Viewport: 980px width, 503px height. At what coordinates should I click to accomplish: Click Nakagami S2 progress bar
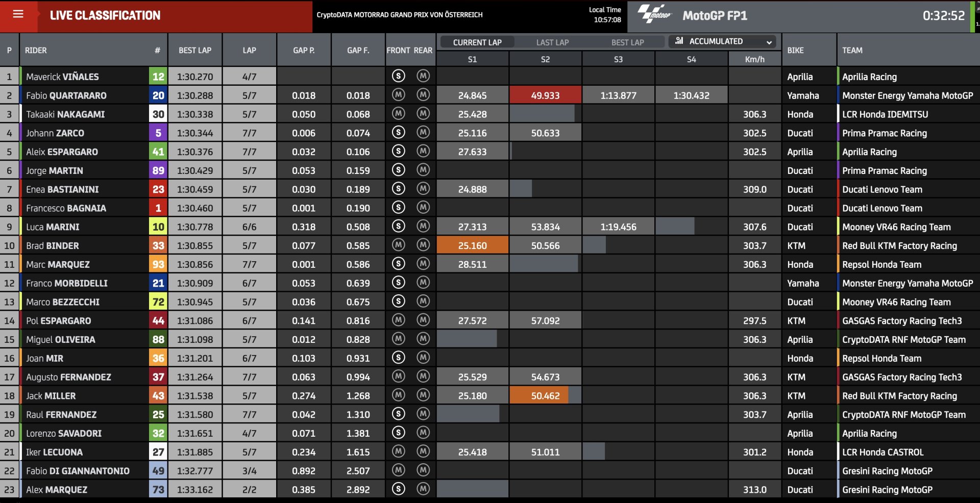(x=542, y=114)
